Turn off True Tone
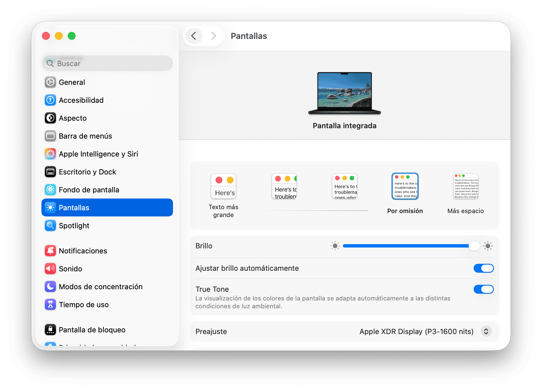This screenshot has width=542, height=392. [x=483, y=289]
